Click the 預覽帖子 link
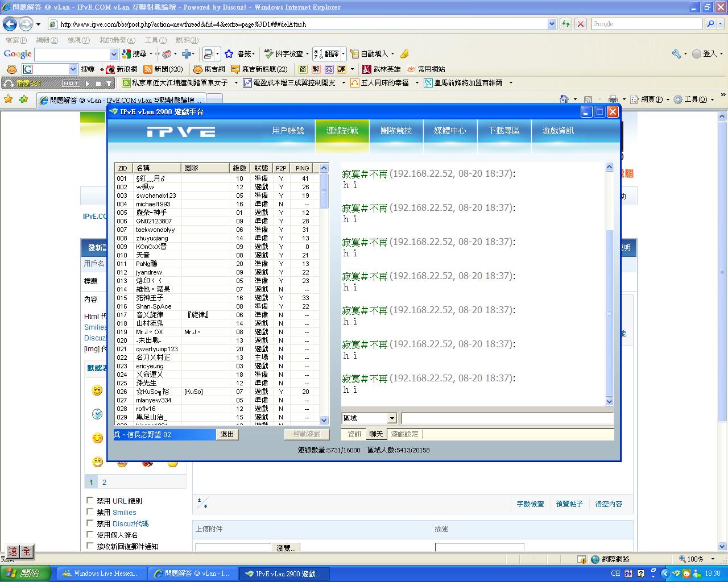Screen dimensions: 728x582 [x=569, y=504]
